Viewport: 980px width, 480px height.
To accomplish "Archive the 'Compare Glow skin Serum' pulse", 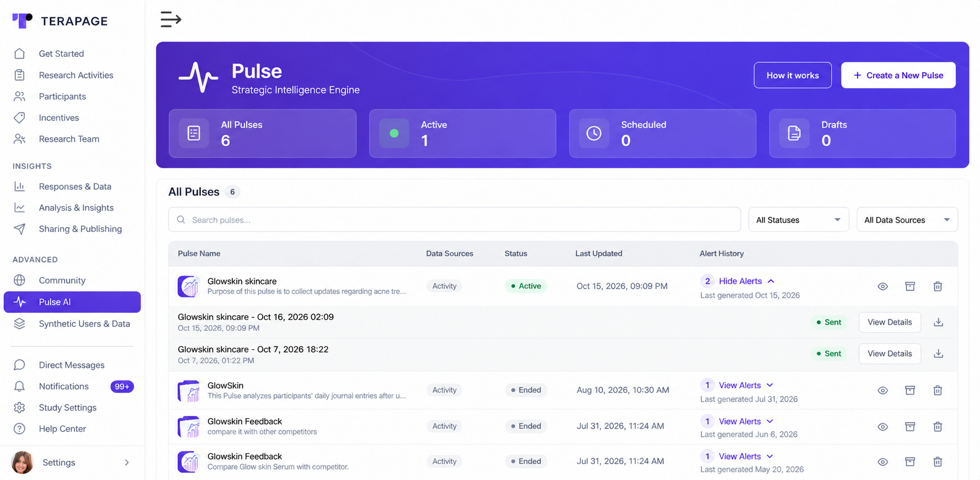I will pyautogui.click(x=910, y=462).
